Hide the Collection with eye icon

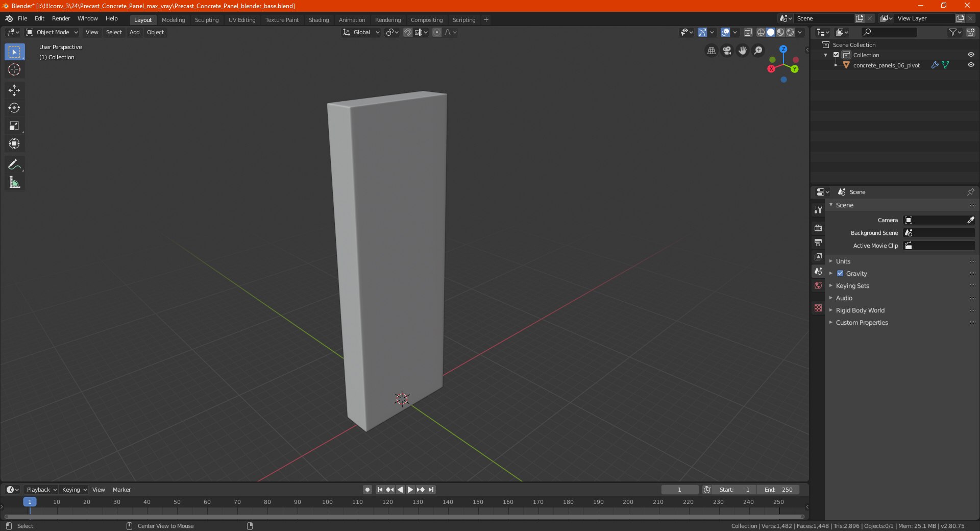971,55
